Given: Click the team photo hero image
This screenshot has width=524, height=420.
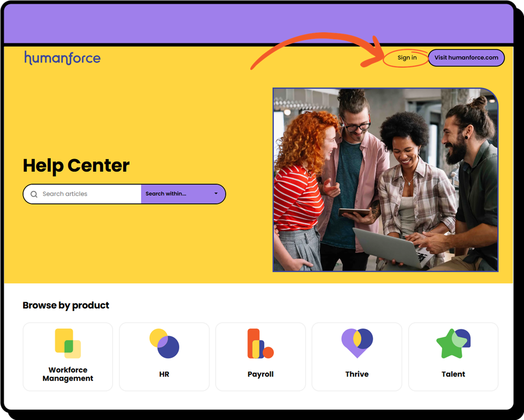Looking at the screenshot, I should click(x=385, y=180).
